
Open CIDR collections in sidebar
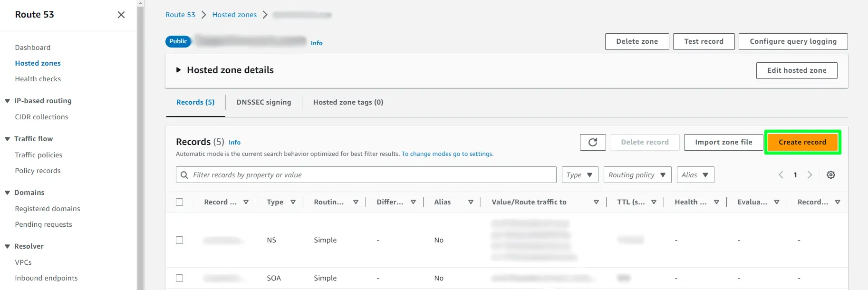[x=41, y=117]
